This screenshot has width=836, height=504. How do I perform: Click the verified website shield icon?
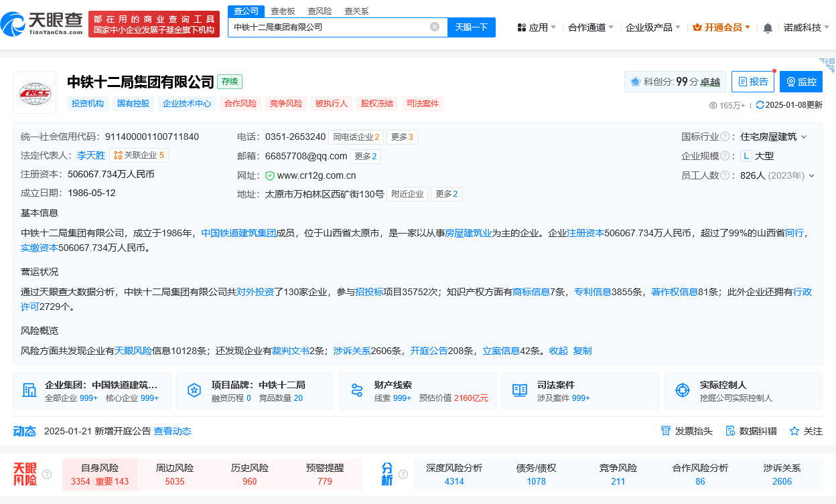(x=269, y=175)
